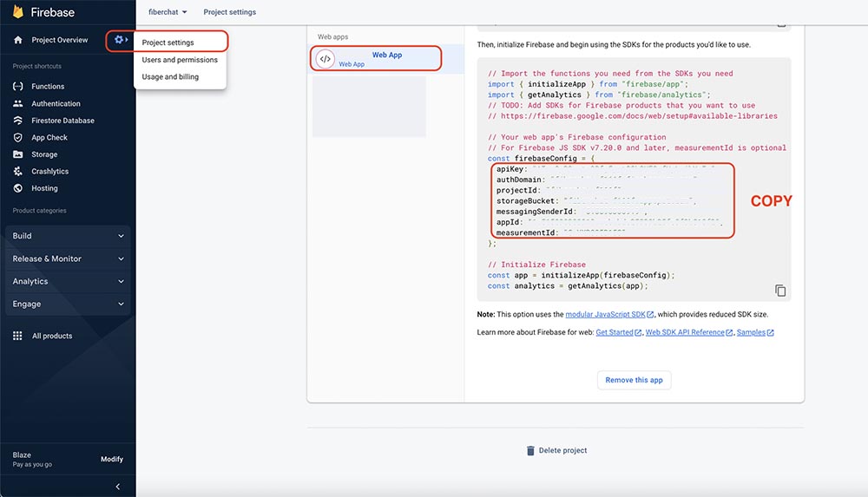Open the modular JavaScript SDK link
Image resolution: width=868 pixels, height=497 pixels.
[x=605, y=314]
